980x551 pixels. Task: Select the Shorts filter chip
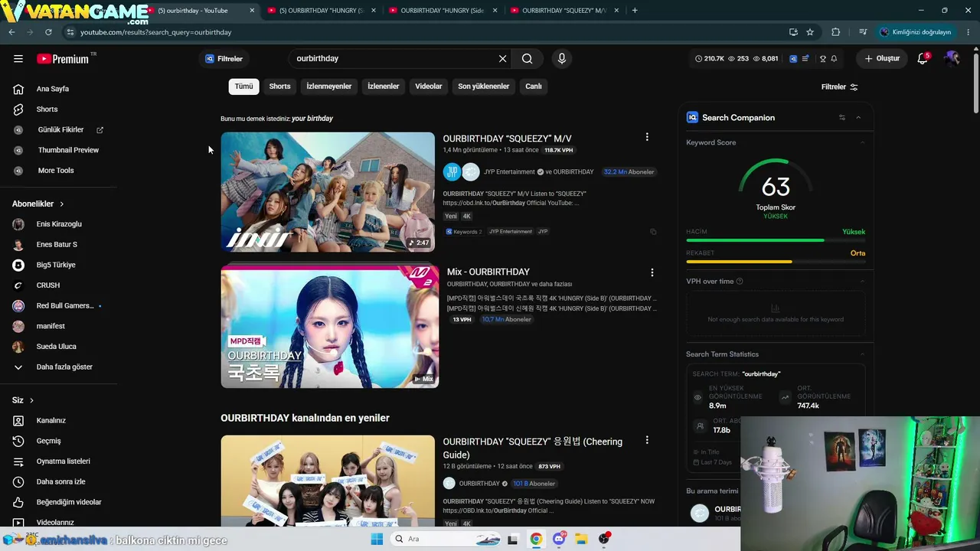[279, 86]
